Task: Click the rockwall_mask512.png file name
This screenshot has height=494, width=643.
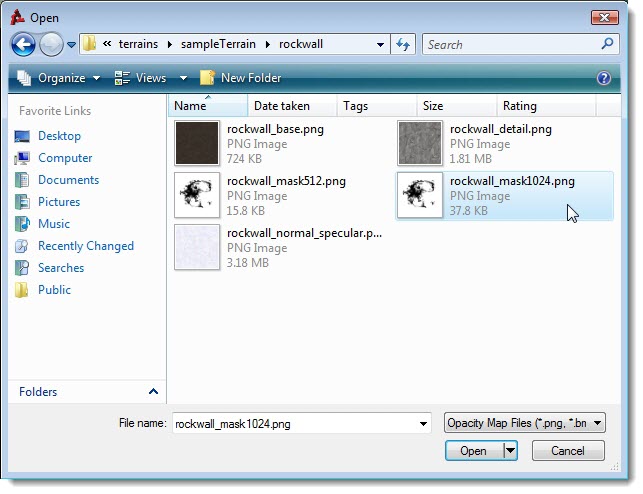Action: click(286, 181)
